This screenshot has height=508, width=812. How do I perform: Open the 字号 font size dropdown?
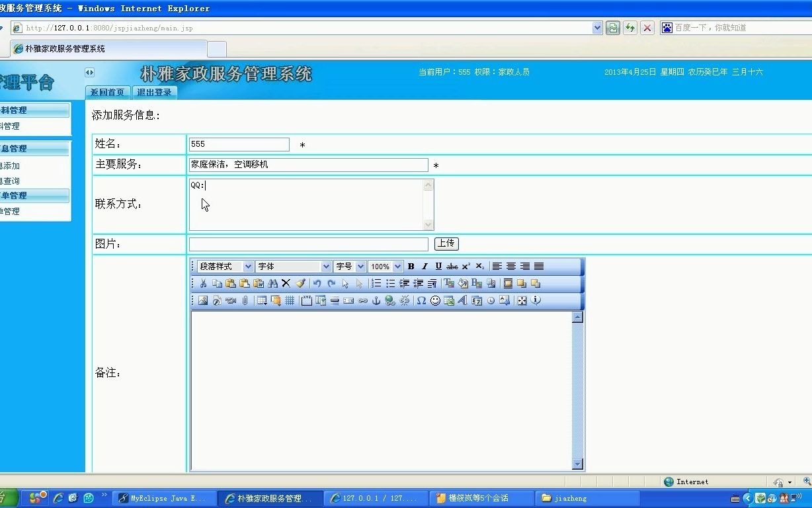click(x=350, y=266)
